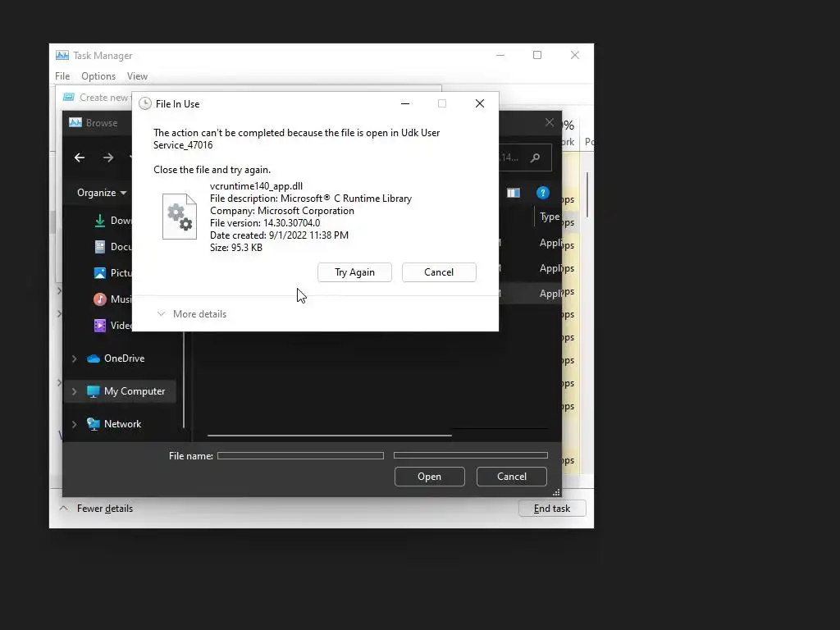Click the Type column header in Browse
The image size is (840, 630).
550,217
